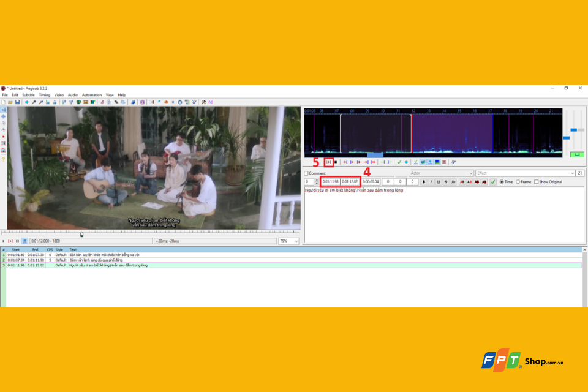
Task: Open the 75% video zoom dropdown
Action: (288, 241)
